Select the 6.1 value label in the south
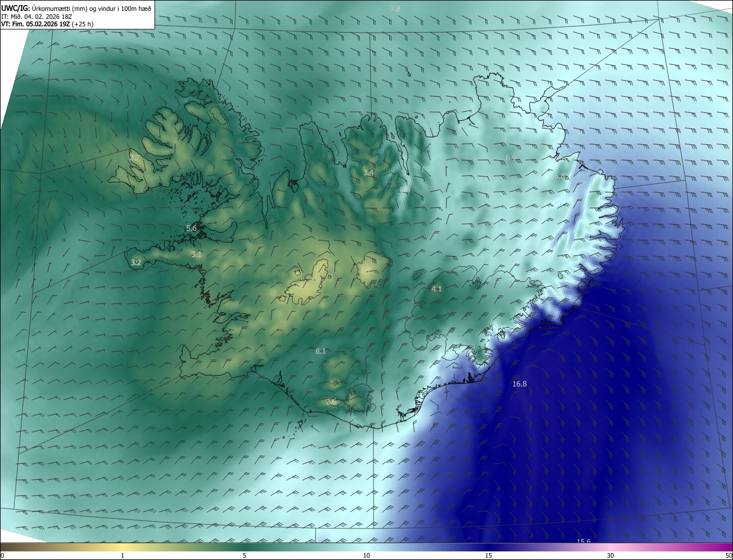 coord(321,351)
